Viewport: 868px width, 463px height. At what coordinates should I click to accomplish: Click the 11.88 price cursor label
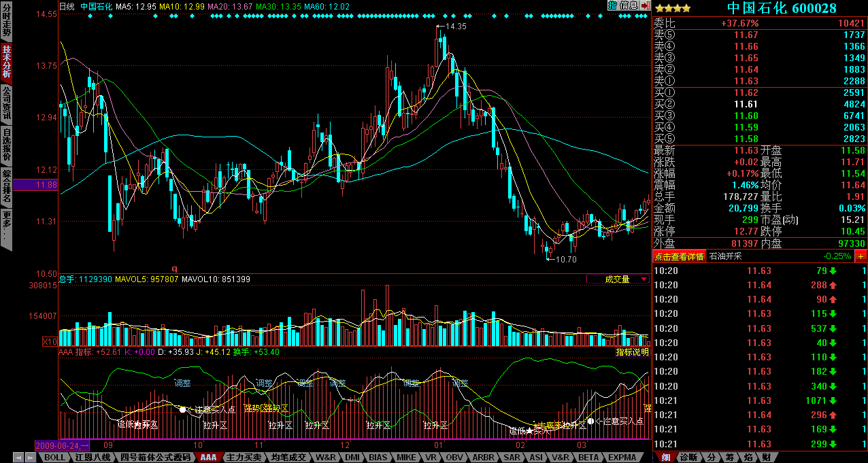[35, 184]
